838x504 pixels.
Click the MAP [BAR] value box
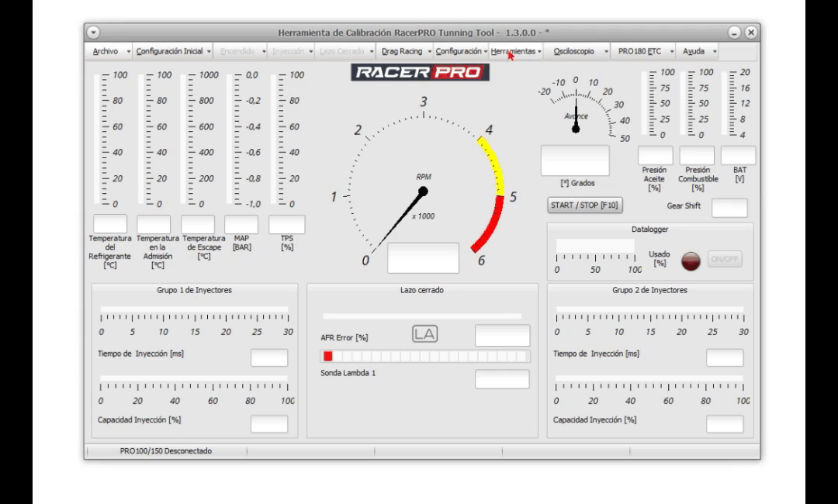pos(241,224)
